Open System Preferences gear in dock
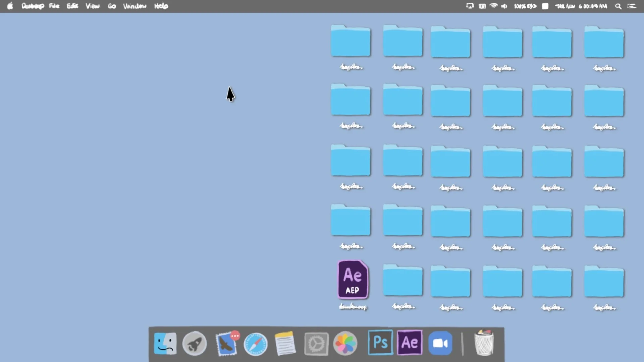The width and height of the screenshot is (644, 362). 316,344
